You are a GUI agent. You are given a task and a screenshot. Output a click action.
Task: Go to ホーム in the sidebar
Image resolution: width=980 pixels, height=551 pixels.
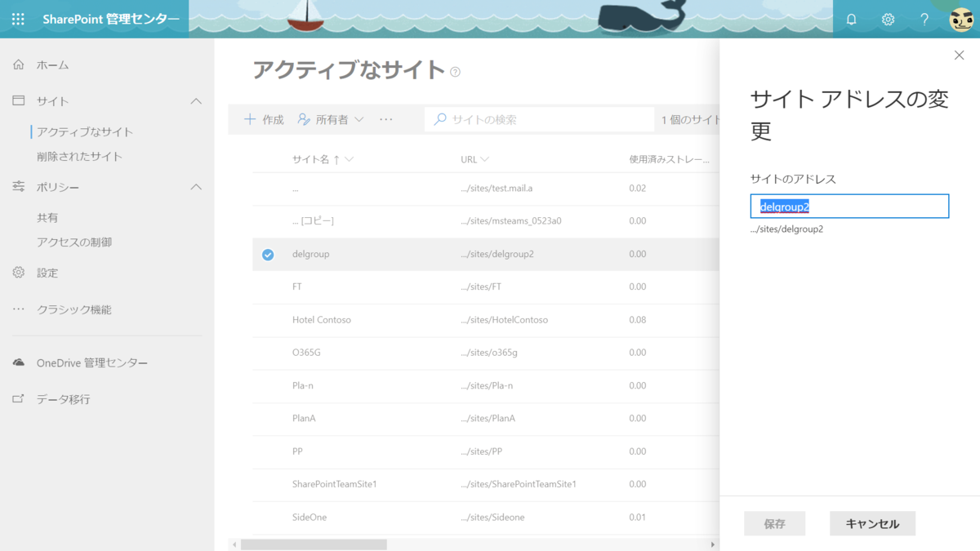53,64
